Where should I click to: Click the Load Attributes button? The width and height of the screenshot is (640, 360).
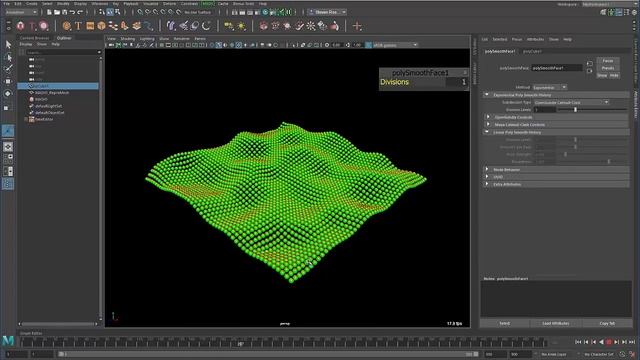556,323
